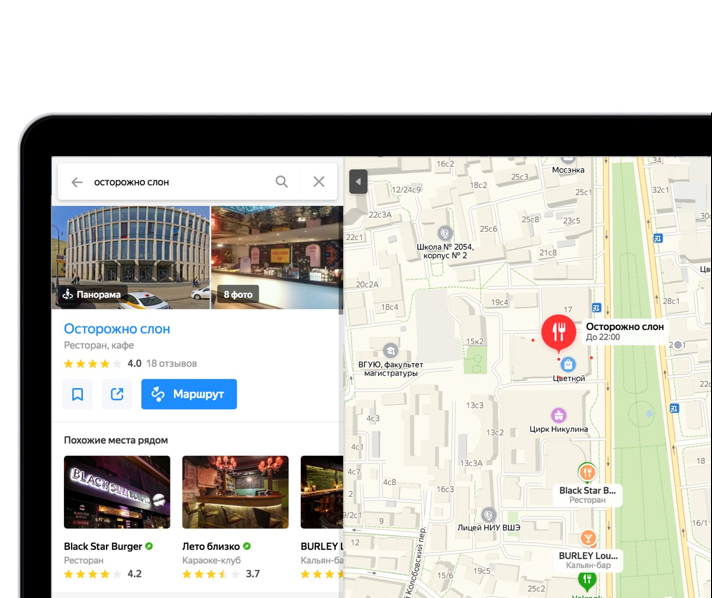Click the green restaurant pin at map bottom
Screen dimensions: 712x598
click(587, 580)
